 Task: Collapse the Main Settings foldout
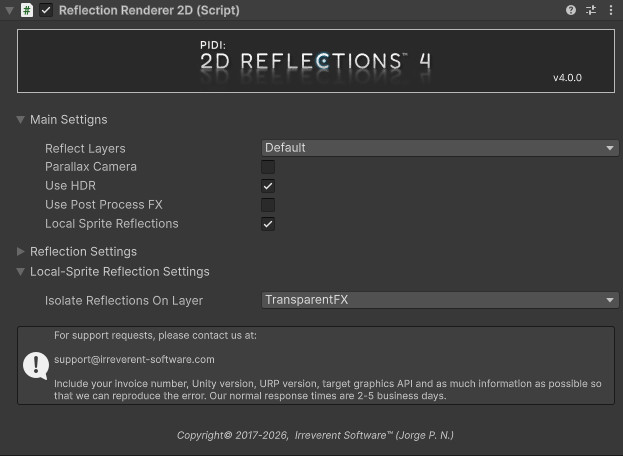coord(21,120)
